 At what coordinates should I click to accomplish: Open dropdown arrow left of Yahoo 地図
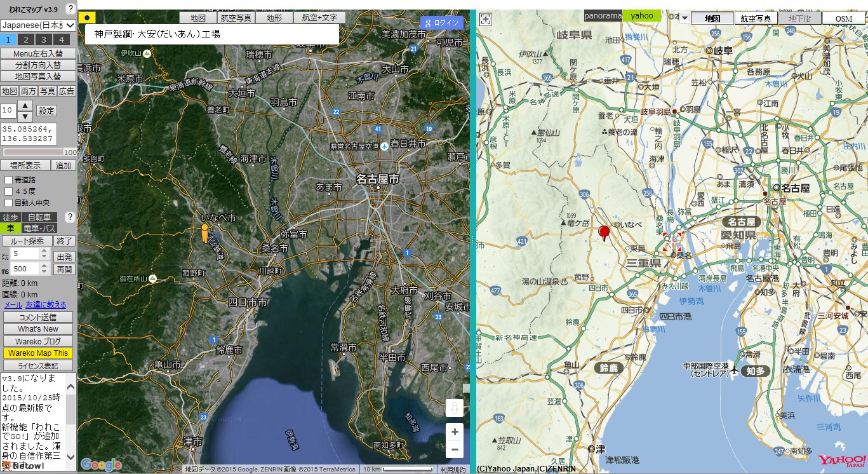(x=684, y=18)
